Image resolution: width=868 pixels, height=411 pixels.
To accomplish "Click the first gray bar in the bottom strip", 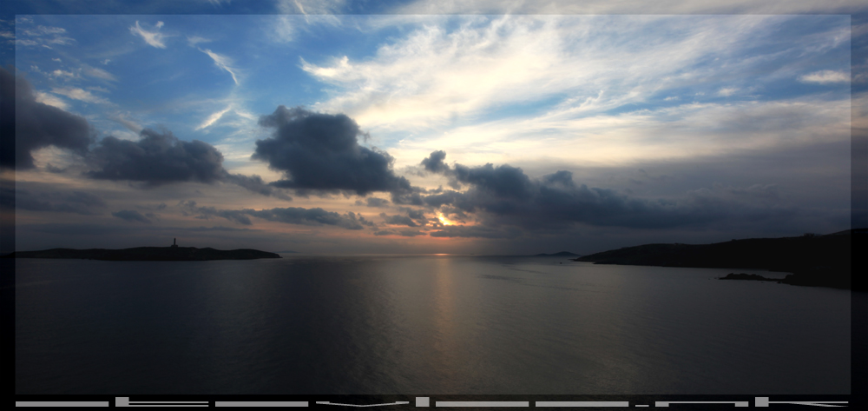I will point(62,404).
